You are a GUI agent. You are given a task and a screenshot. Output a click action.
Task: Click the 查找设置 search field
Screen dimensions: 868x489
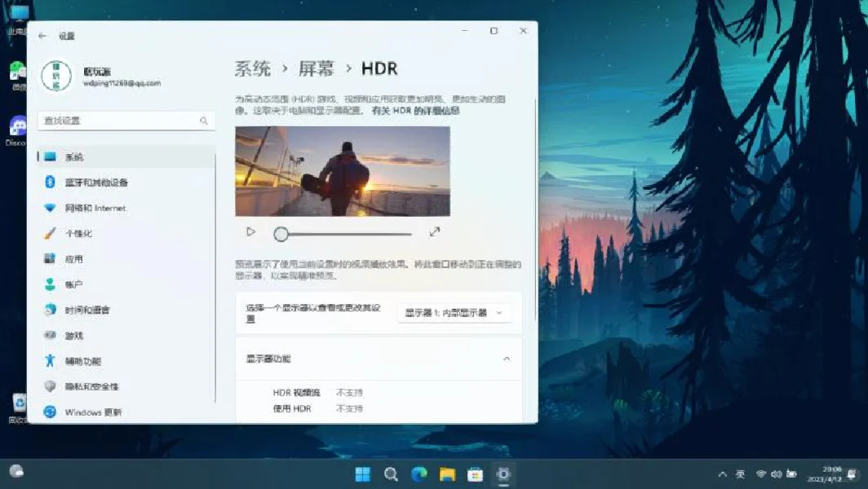(x=122, y=121)
